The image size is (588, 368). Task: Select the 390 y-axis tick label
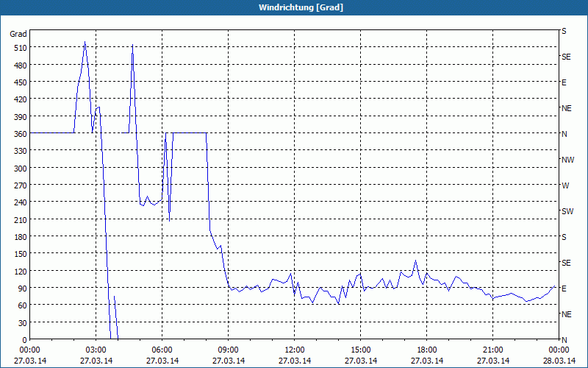[20, 117]
